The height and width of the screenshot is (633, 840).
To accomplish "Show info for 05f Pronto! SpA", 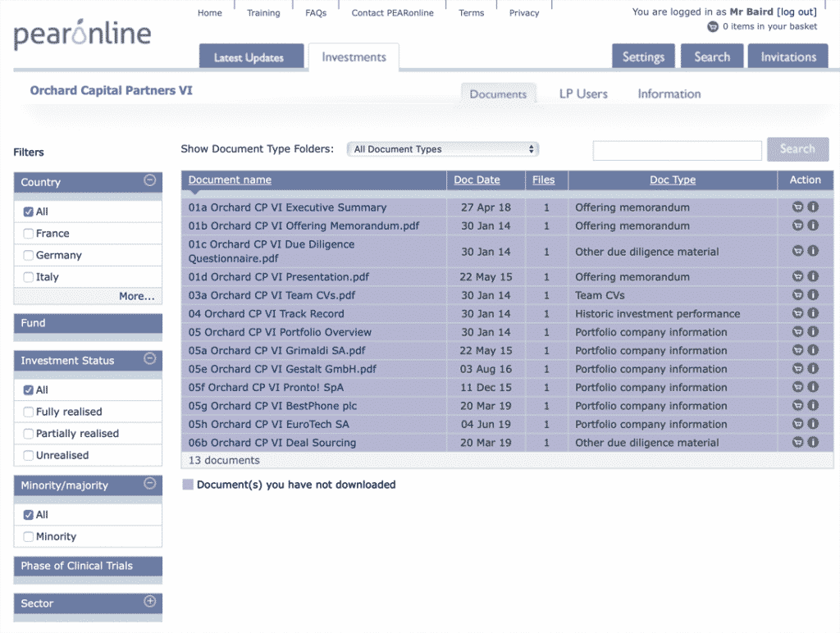I will click(x=813, y=387).
